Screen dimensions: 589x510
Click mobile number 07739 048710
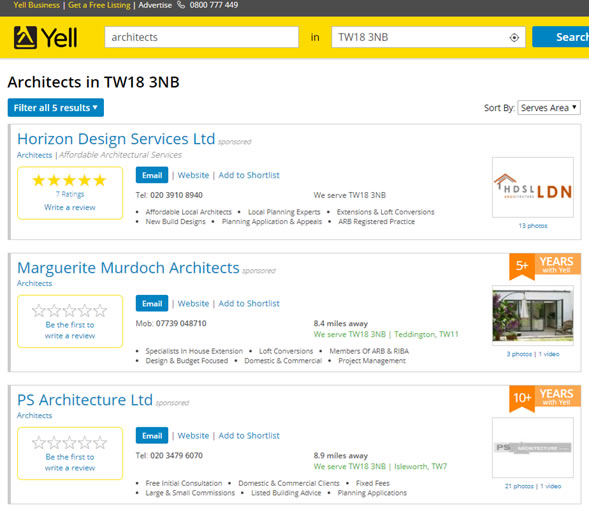click(181, 324)
